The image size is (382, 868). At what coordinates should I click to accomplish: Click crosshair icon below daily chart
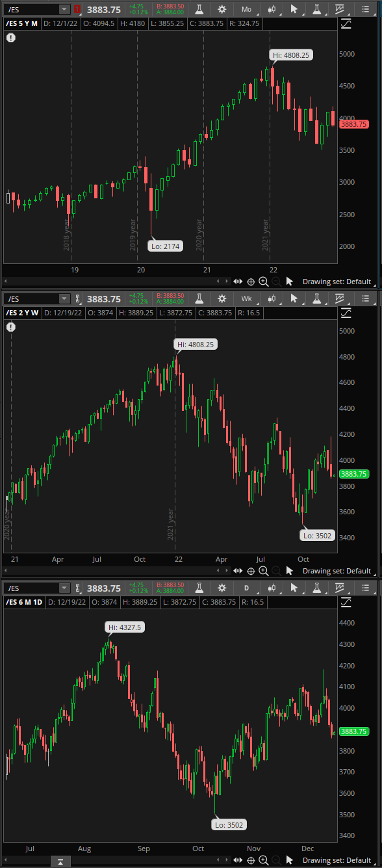coord(251,860)
